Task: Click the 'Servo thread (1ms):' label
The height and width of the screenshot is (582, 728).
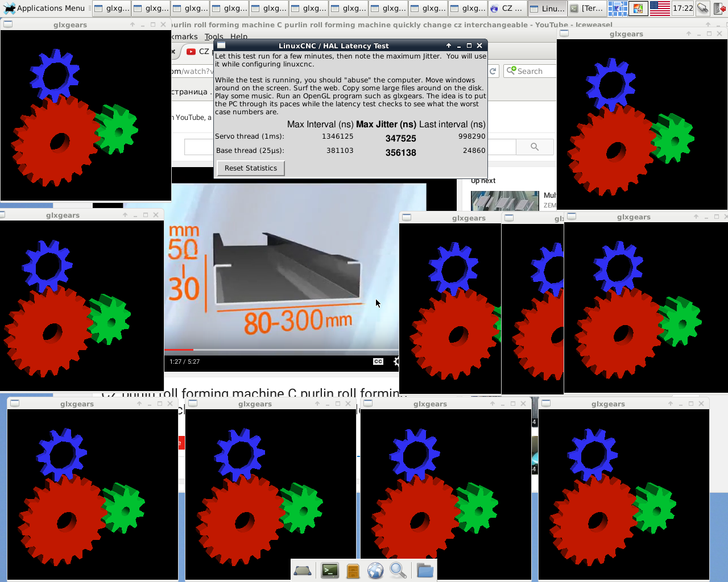Action: click(x=250, y=136)
